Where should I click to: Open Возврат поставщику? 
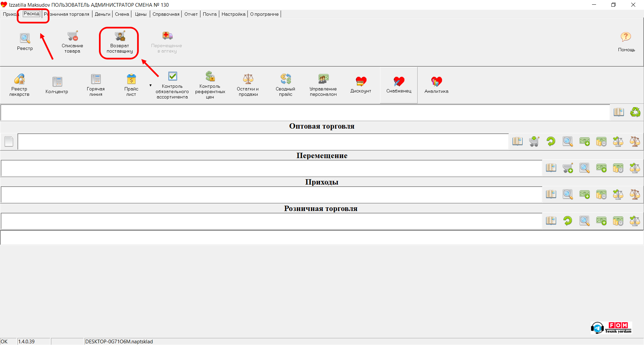click(x=120, y=42)
